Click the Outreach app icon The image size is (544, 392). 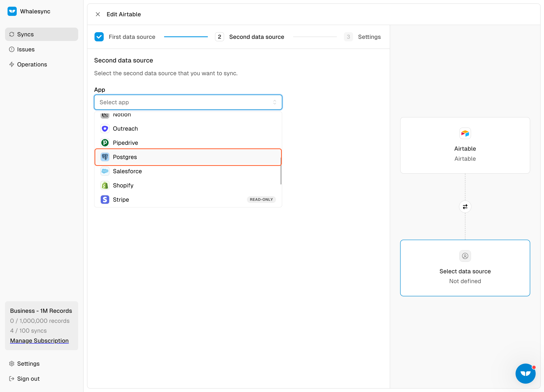pos(105,129)
